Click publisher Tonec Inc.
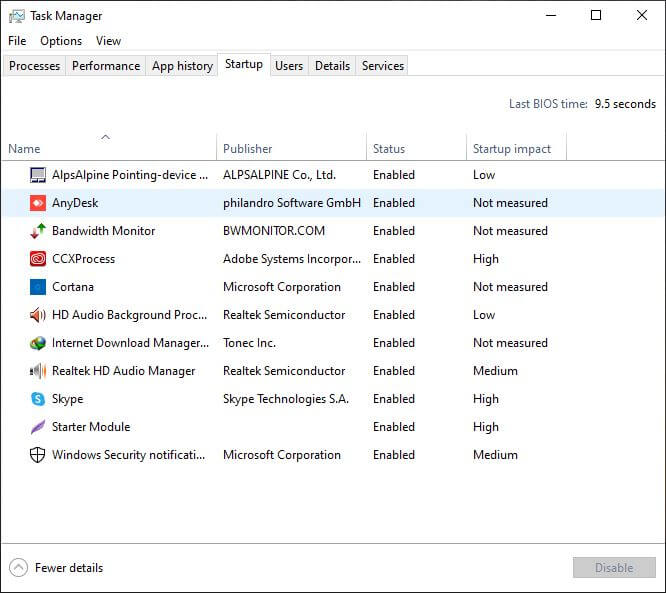666x593 pixels. pyautogui.click(x=249, y=343)
